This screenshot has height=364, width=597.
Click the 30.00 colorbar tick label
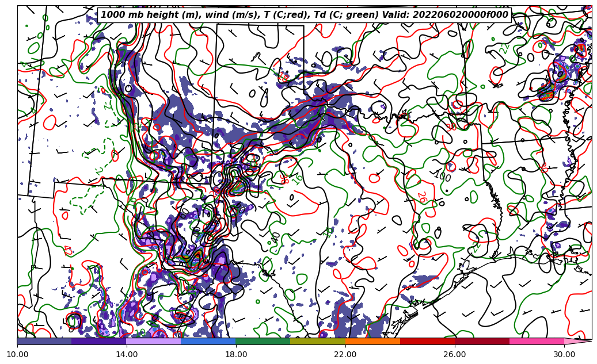coord(564,354)
